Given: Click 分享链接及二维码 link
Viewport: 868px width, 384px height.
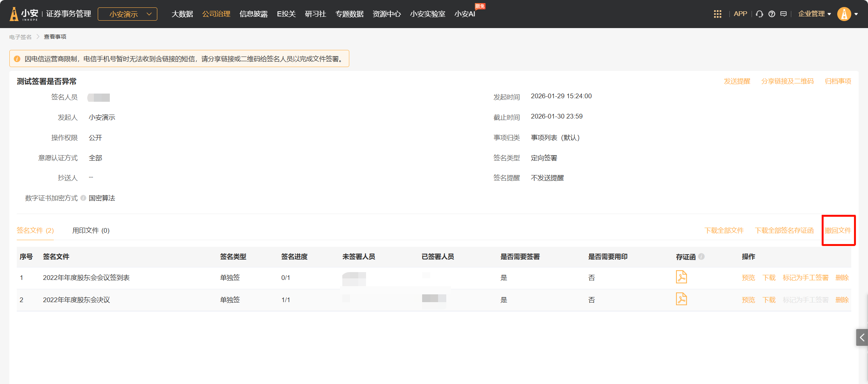Looking at the screenshot, I should tap(787, 81).
